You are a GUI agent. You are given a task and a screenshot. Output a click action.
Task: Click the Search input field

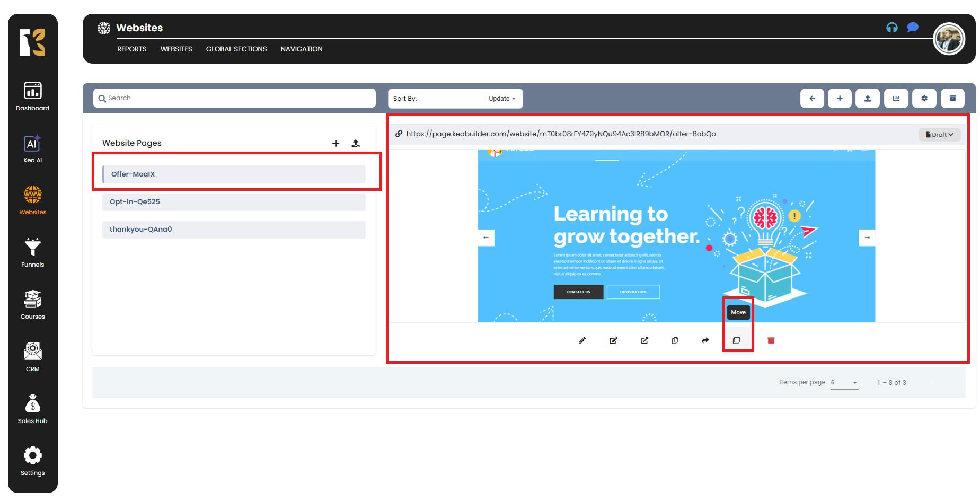[234, 98]
